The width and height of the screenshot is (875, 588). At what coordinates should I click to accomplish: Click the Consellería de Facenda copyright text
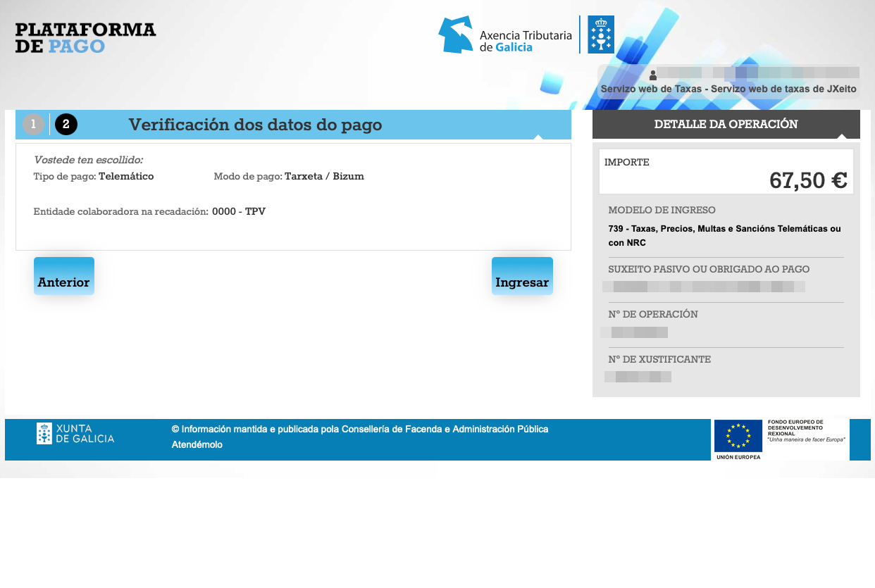point(360,429)
